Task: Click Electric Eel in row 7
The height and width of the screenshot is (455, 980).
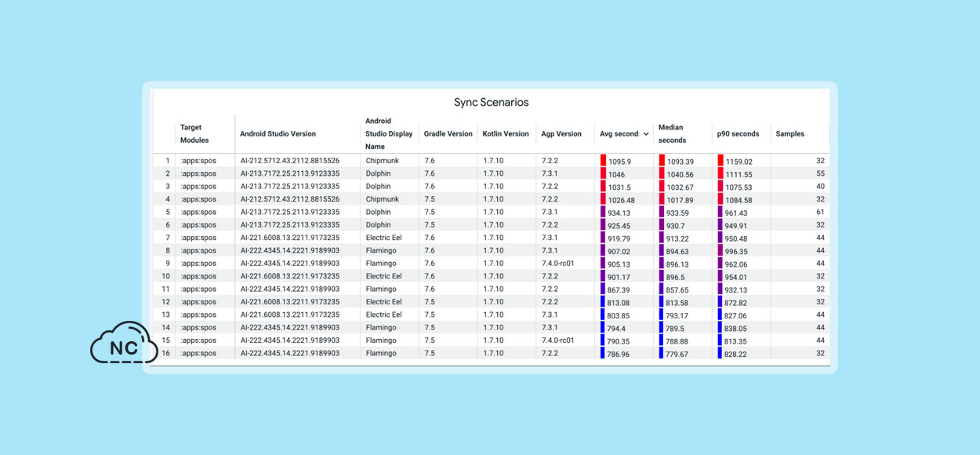Action: click(383, 237)
